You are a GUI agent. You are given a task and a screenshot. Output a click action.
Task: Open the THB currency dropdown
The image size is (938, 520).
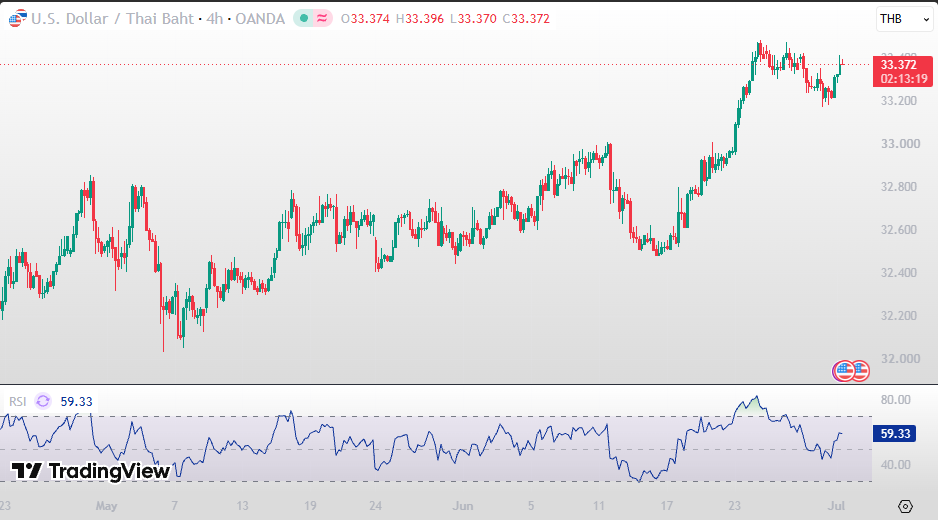pos(904,19)
